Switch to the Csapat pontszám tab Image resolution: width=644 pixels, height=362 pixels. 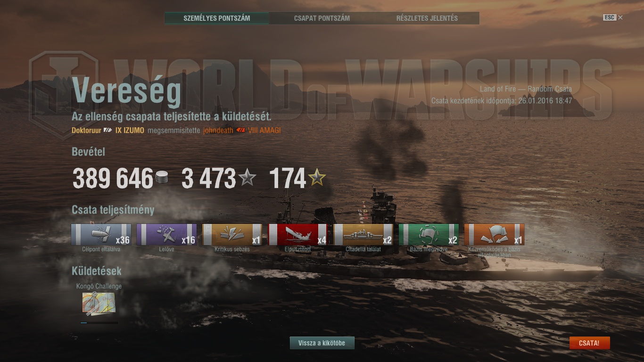pos(322,18)
